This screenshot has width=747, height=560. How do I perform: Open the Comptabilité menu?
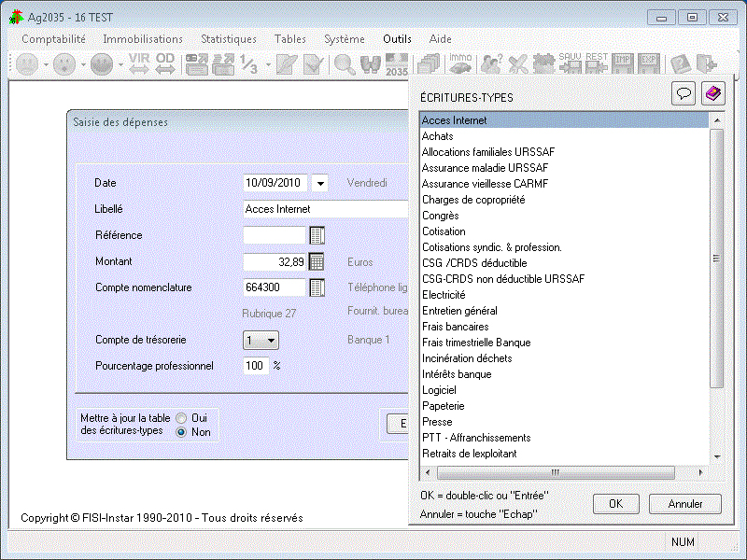[53, 39]
